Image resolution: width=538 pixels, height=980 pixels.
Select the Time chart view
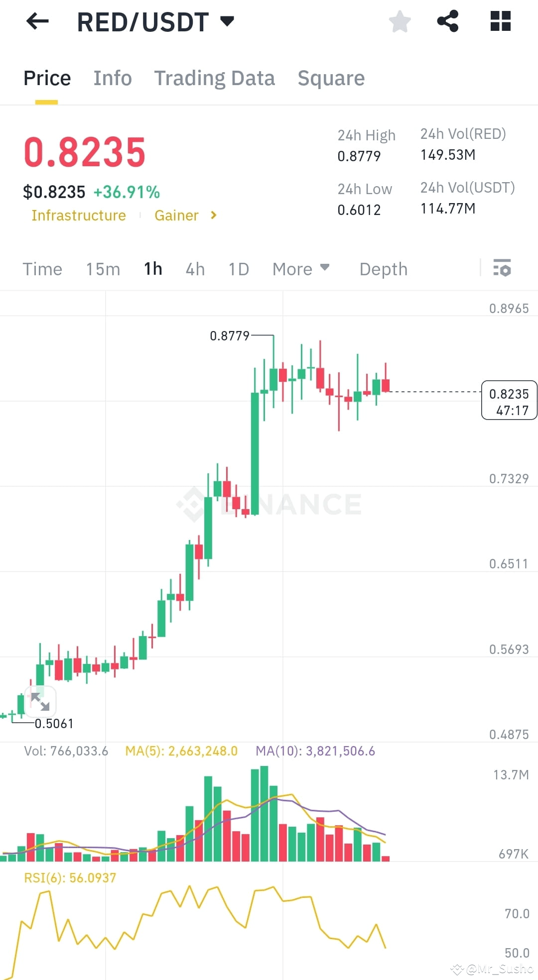point(42,269)
